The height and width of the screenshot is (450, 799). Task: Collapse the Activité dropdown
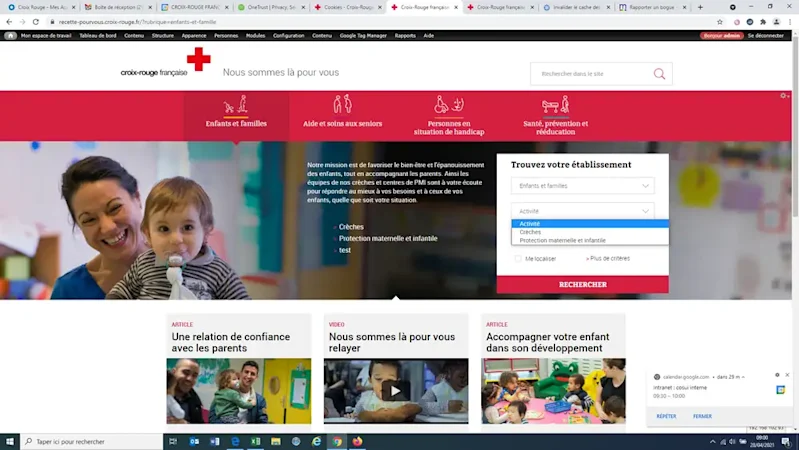coord(582,211)
